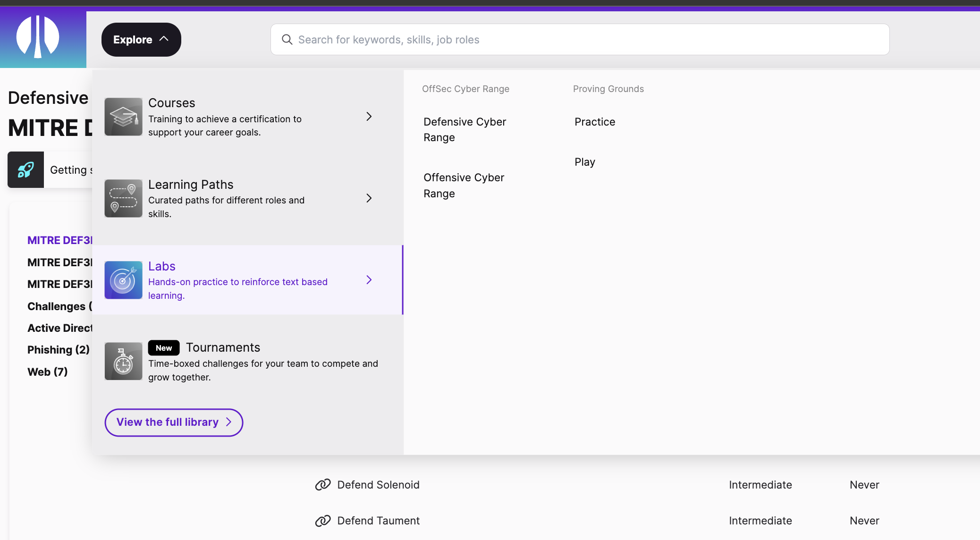
Task: Expand the Learning Paths submenu chevron
Action: (369, 198)
